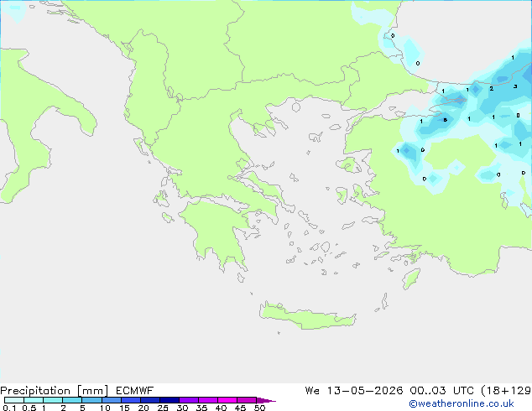The width and height of the screenshot is (532, 411).
Task: Select the '15' legend scale label
Action: pyautogui.click(x=124, y=408)
